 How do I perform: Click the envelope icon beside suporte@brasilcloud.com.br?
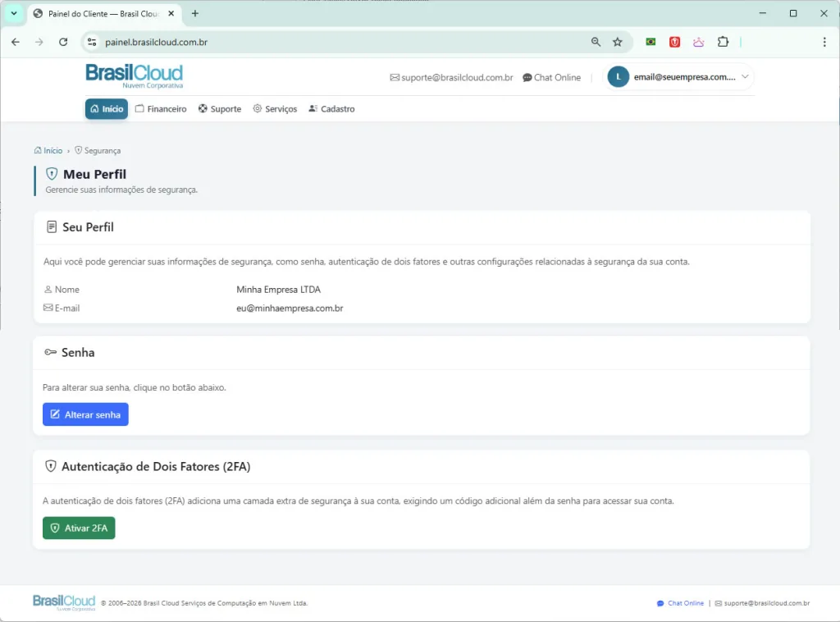(x=395, y=76)
